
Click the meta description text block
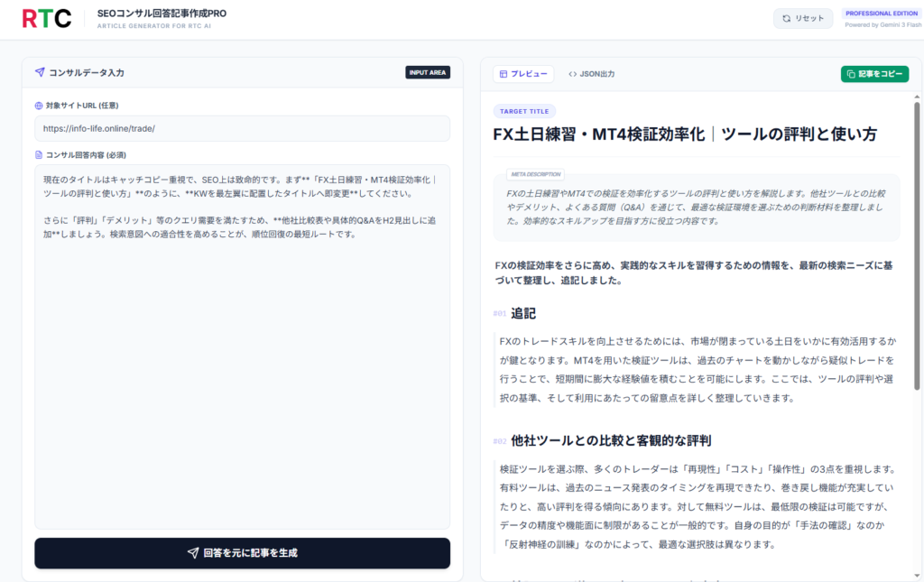696,207
